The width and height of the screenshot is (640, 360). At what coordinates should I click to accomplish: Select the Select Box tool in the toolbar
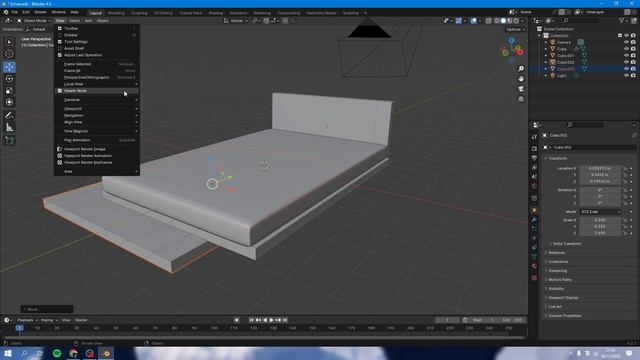9,42
